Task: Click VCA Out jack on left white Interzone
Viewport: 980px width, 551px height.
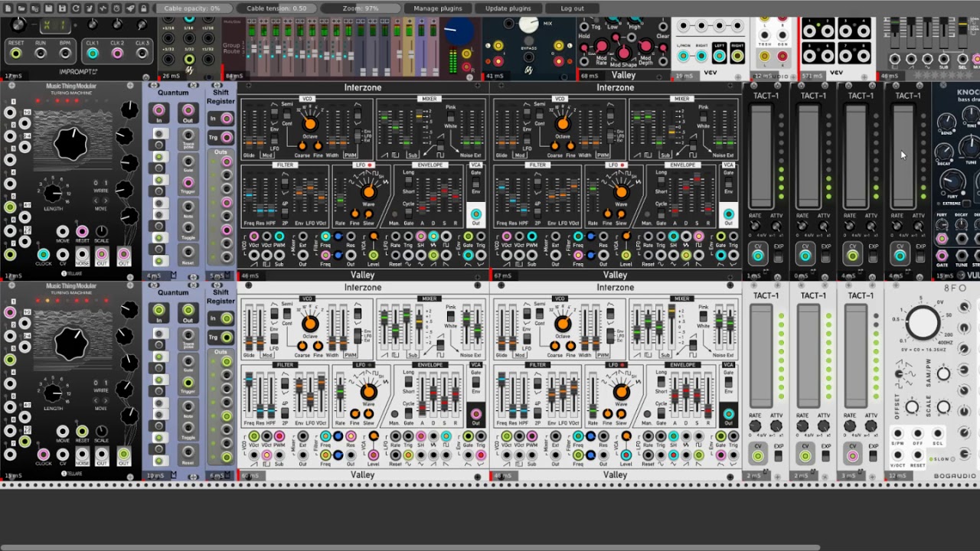Action: pyautogui.click(x=475, y=414)
